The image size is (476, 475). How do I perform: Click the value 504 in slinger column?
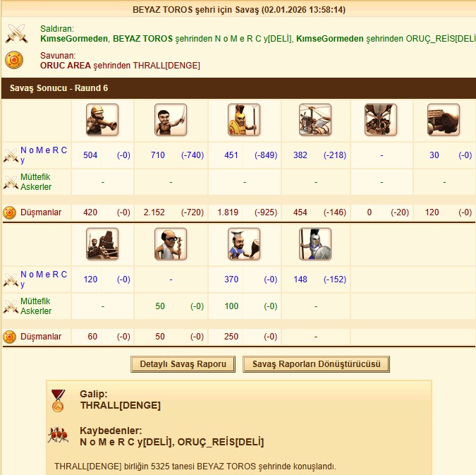pos(90,155)
